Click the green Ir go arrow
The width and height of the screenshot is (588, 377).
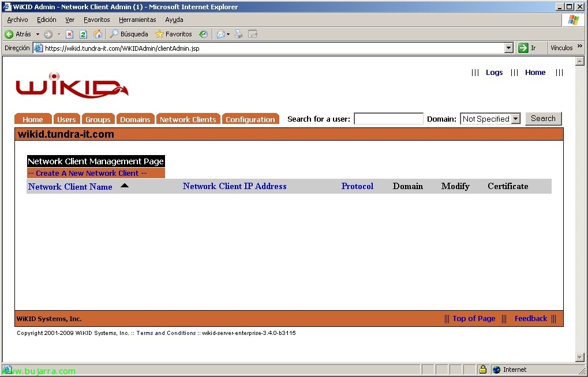point(523,48)
